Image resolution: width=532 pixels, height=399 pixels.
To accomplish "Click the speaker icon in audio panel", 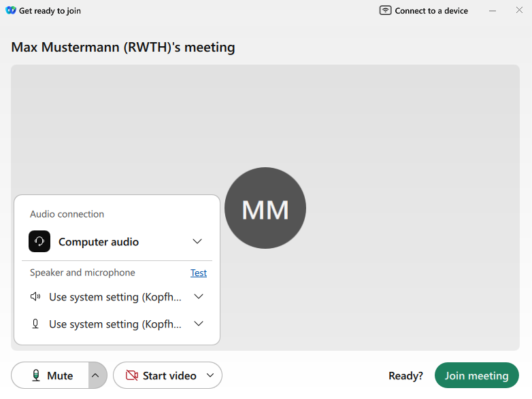I will (35, 297).
